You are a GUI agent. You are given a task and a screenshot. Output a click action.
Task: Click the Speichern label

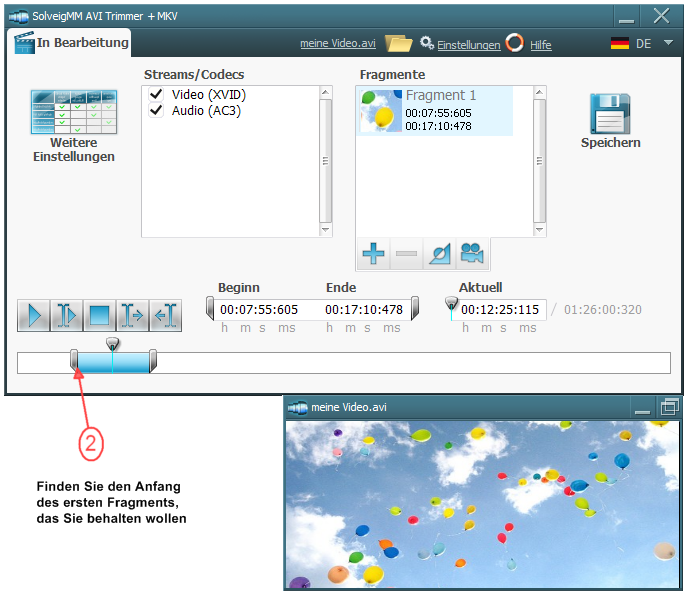point(610,143)
